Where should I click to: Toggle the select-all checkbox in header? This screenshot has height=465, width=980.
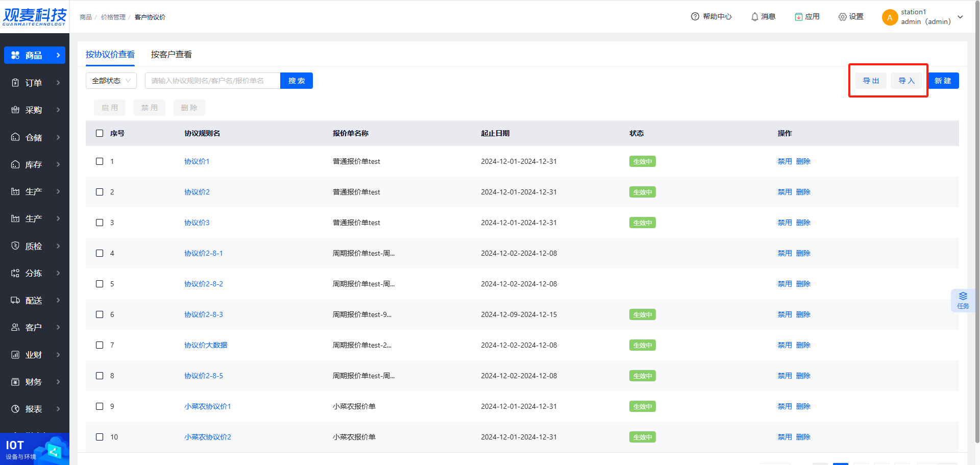pyautogui.click(x=100, y=133)
